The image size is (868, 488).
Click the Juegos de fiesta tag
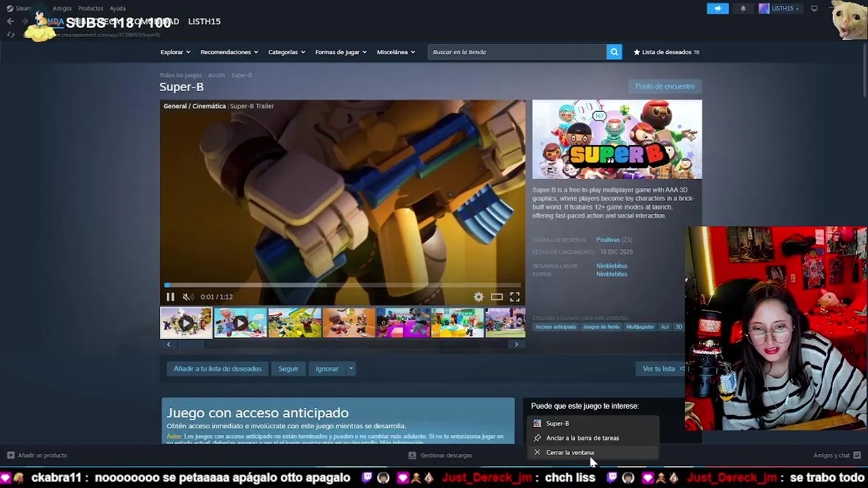601,327
